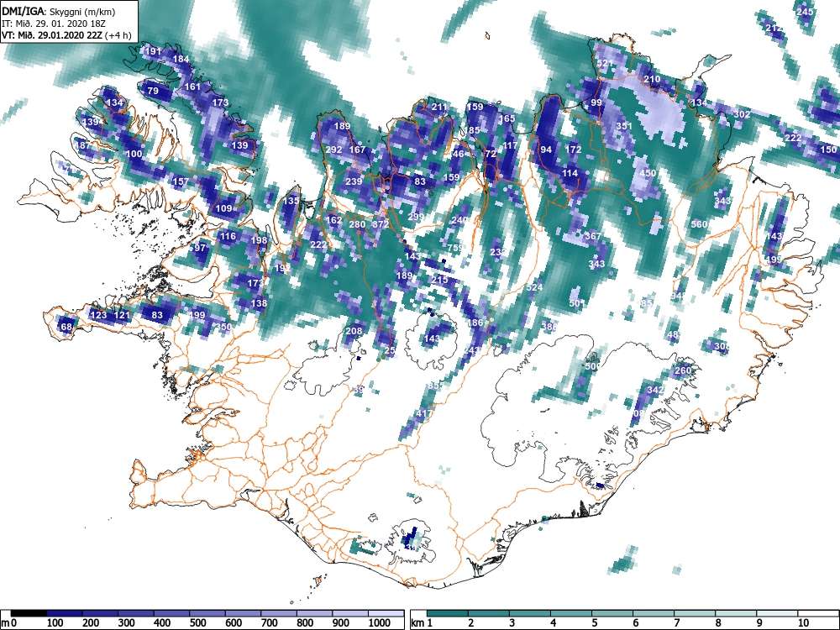Click the map value 759
This screenshot has width=840, height=630.
click(x=454, y=248)
